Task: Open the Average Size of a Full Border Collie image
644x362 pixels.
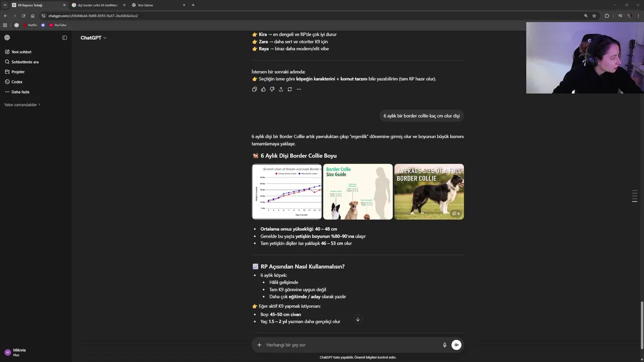Action: pyautogui.click(x=429, y=192)
